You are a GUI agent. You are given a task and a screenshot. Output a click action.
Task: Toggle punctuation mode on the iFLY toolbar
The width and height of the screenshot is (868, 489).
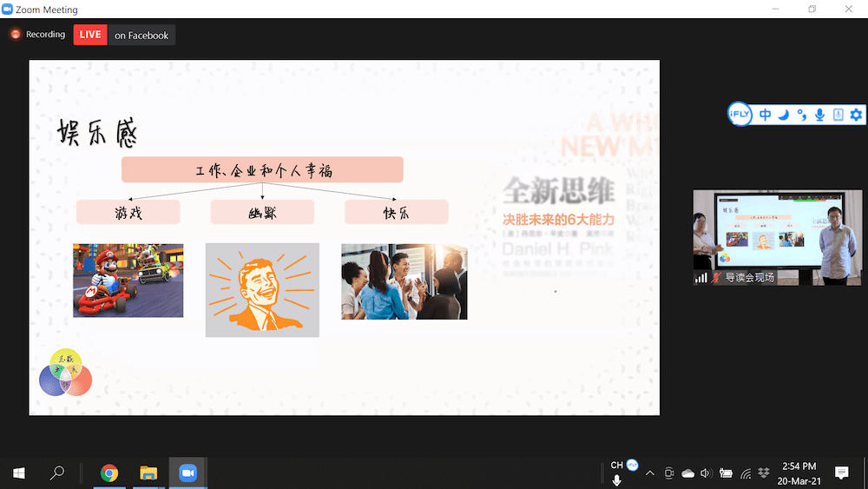[x=801, y=115]
